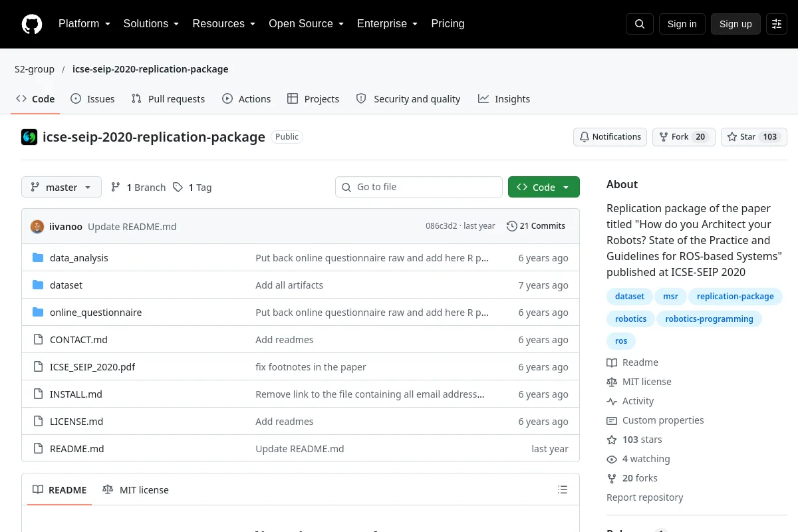Open commit message 'fix footnotes in the paper'
Viewport: 798px width, 532px height.
click(x=311, y=367)
